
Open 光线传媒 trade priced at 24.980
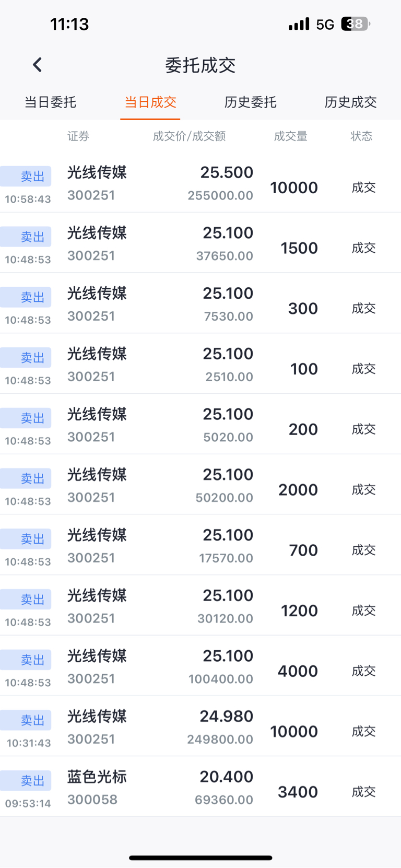point(200,726)
